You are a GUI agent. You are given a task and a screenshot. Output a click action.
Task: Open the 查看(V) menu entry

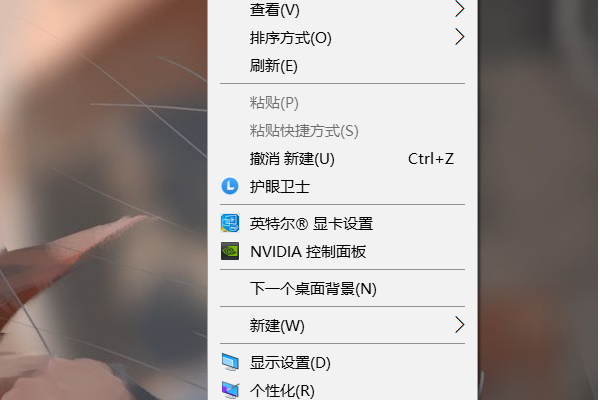coord(342,10)
